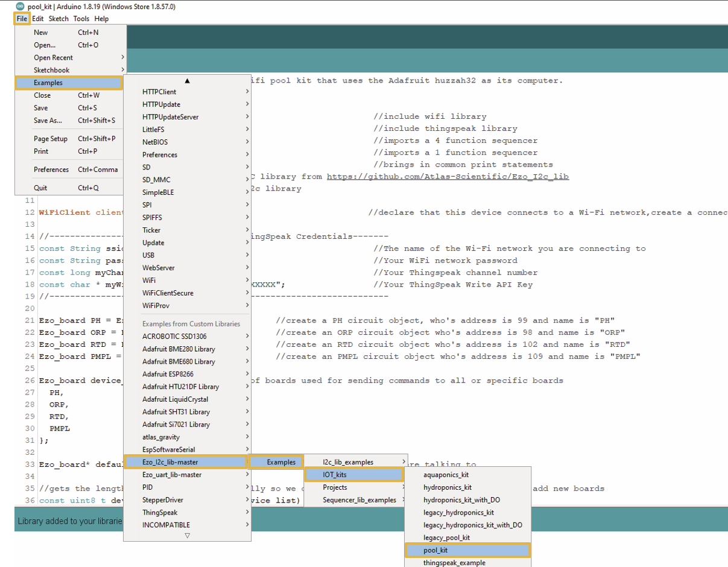Select Ezo_I2c_lib-master library entry
The width and height of the screenshot is (728, 567).
[x=186, y=462]
